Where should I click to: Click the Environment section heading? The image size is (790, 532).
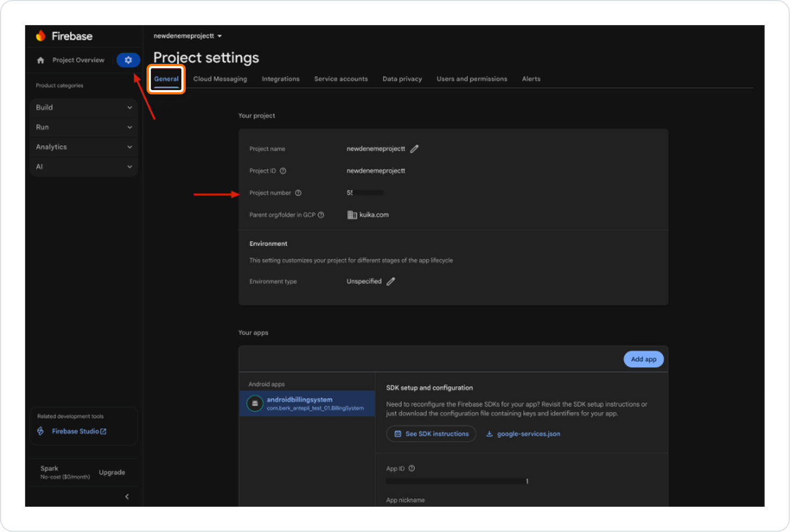[268, 244]
